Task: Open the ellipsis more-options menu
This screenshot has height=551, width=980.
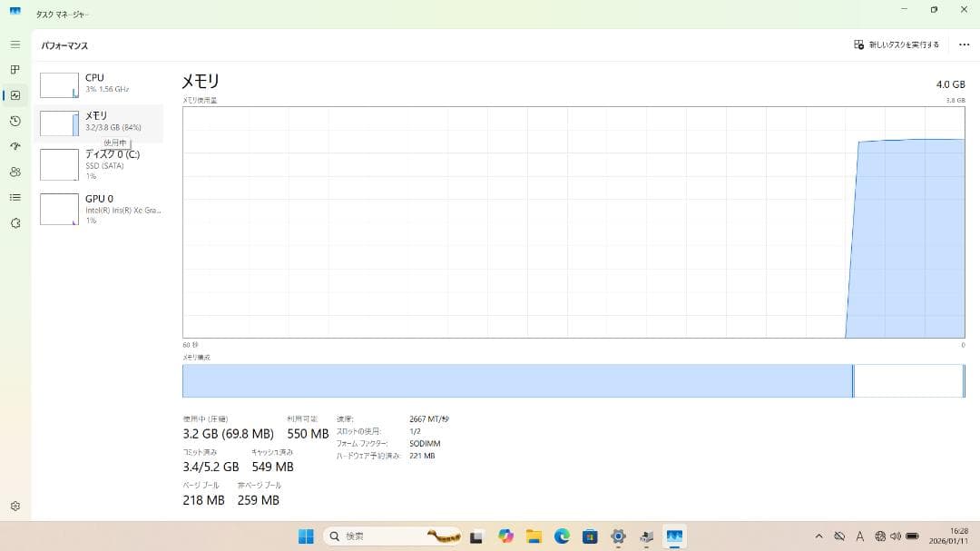Action: tap(965, 44)
